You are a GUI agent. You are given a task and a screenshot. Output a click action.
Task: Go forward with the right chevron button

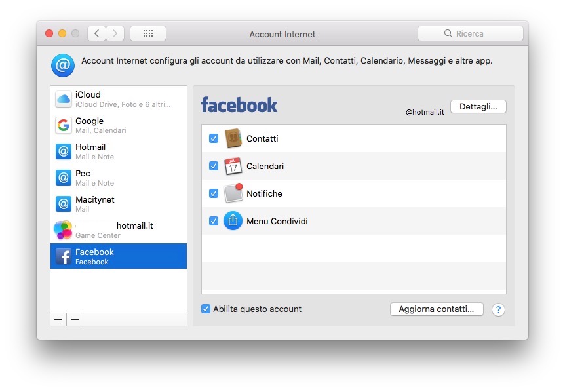(115, 33)
